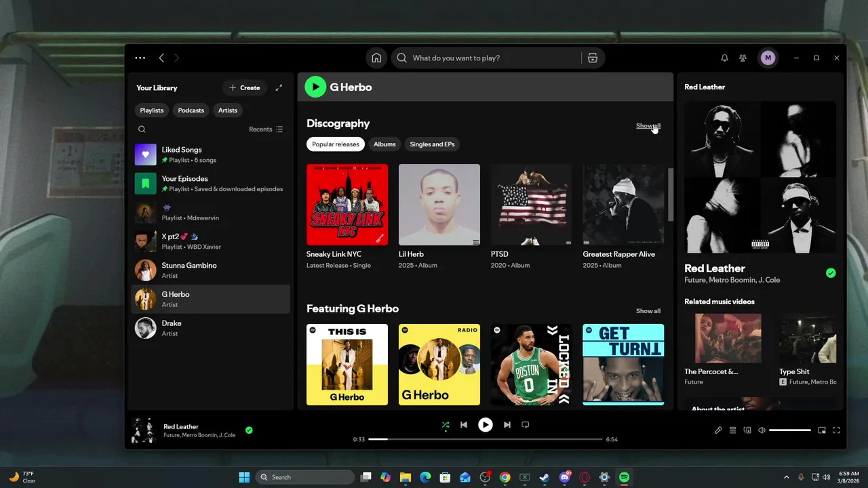Open Type Shit related music video
This screenshot has height=488, width=868.
coord(808,338)
